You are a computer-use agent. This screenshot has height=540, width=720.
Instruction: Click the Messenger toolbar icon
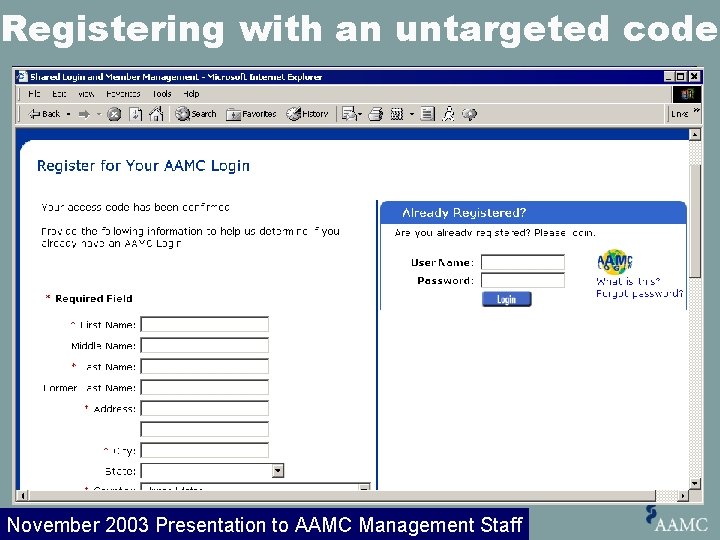448,113
